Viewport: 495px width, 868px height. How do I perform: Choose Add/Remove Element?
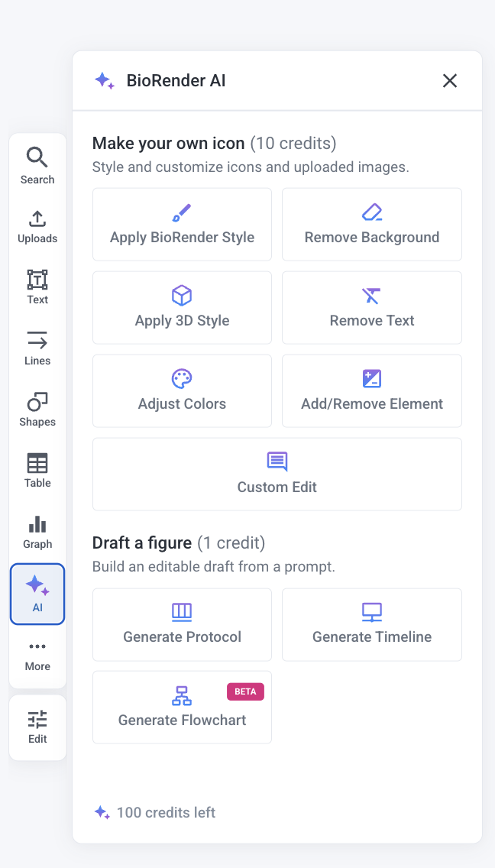[x=372, y=391]
